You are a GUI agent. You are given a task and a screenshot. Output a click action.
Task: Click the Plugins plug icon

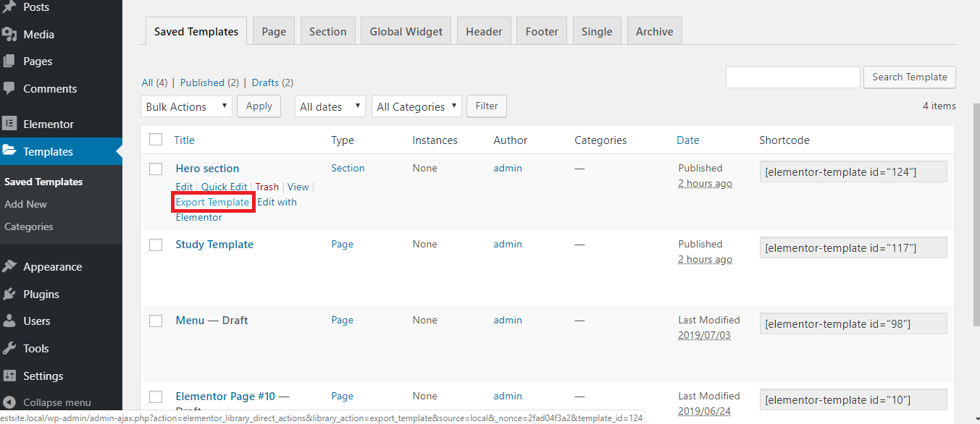[x=9, y=294]
